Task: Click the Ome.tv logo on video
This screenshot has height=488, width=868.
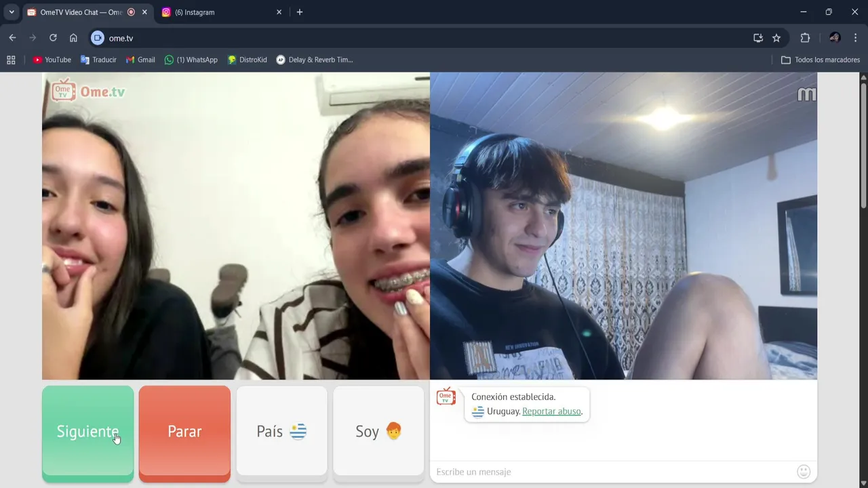Action: 88,90
